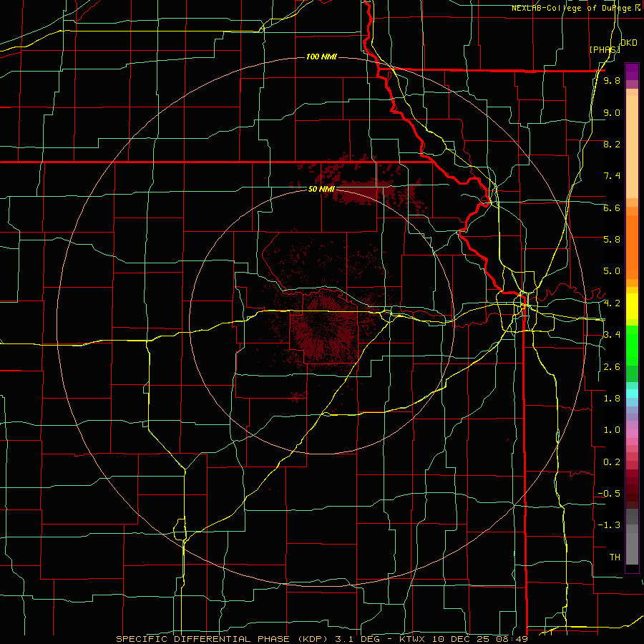644x644 pixels.
Task: Click the 9.8 value on the color scale
Action: 612,80
